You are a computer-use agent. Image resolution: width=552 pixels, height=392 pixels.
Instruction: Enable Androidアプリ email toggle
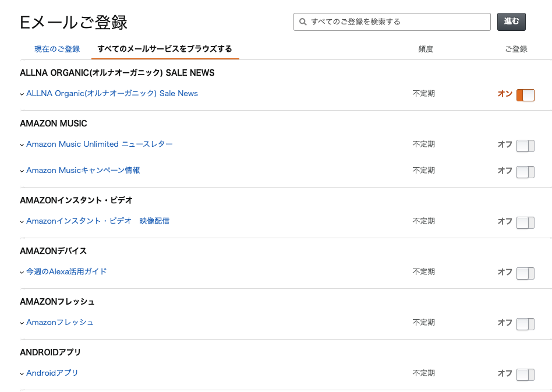(x=525, y=375)
